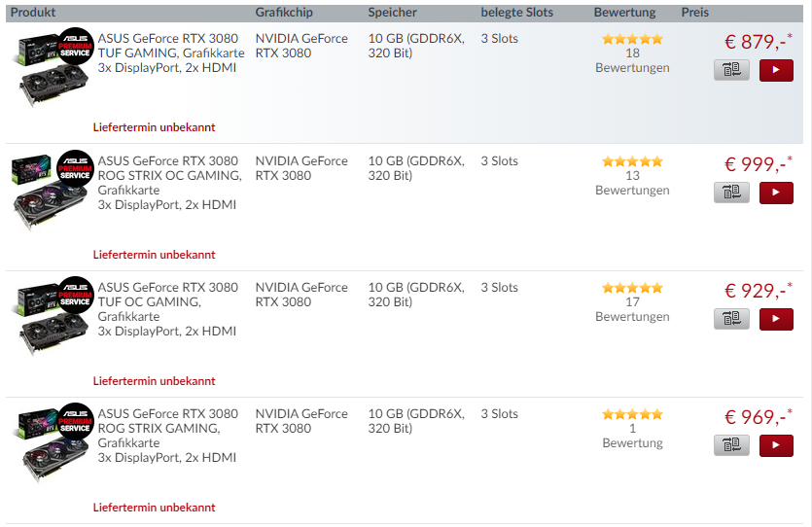Image resolution: width=812 pixels, height=527 pixels.
Task: Open the €929 TUF OC GAMING product via red arrow
Action: [776, 319]
